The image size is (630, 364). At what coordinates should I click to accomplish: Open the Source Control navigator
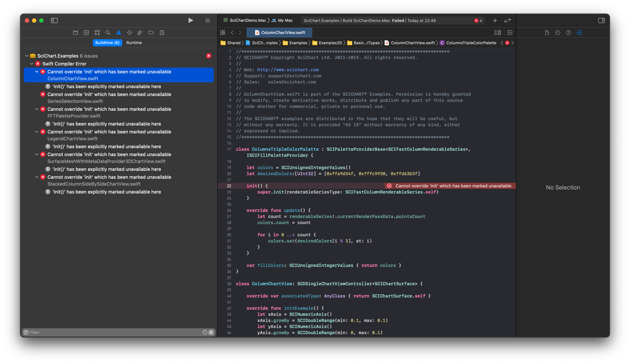click(86, 33)
